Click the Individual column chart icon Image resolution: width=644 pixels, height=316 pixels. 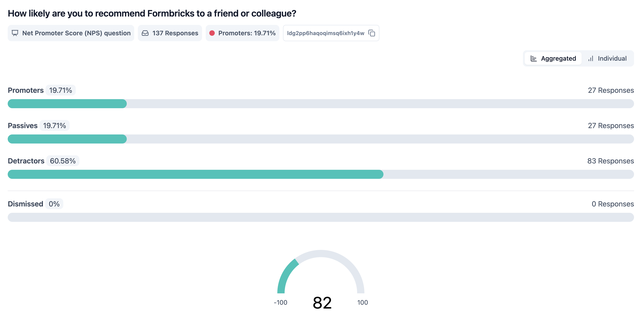pyautogui.click(x=590, y=59)
